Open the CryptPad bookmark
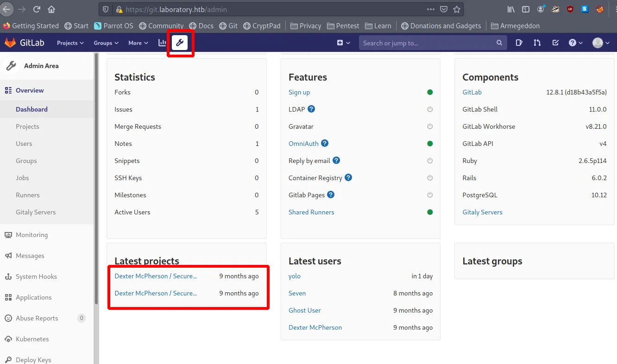 pyautogui.click(x=262, y=26)
